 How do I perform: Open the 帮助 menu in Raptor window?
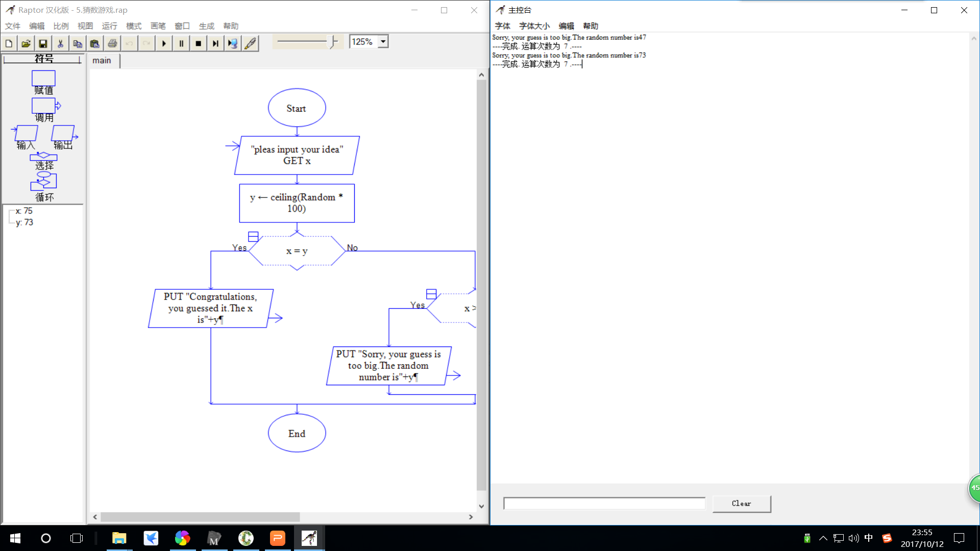point(231,26)
